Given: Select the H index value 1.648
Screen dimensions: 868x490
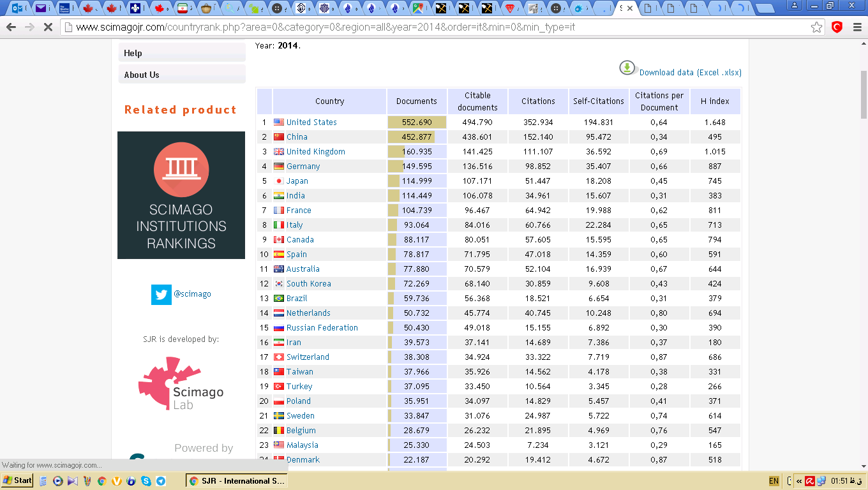Looking at the screenshot, I should click(x=715, y=122).
